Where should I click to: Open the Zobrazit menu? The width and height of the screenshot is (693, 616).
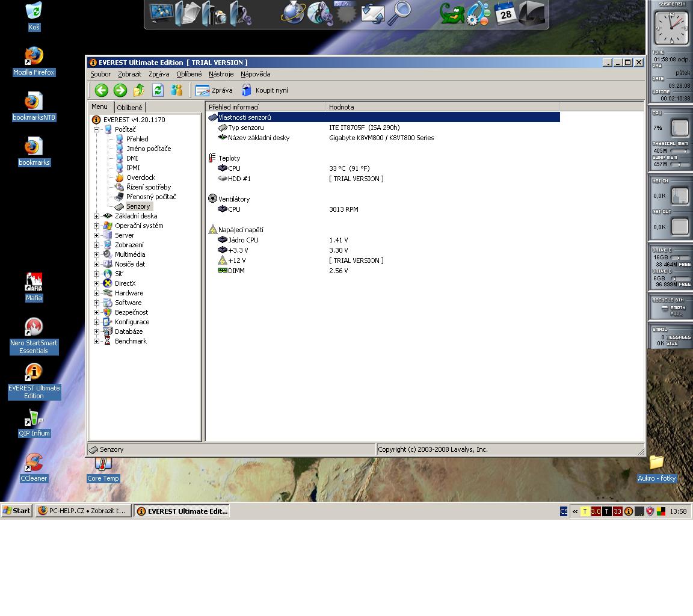coord(129,74)
